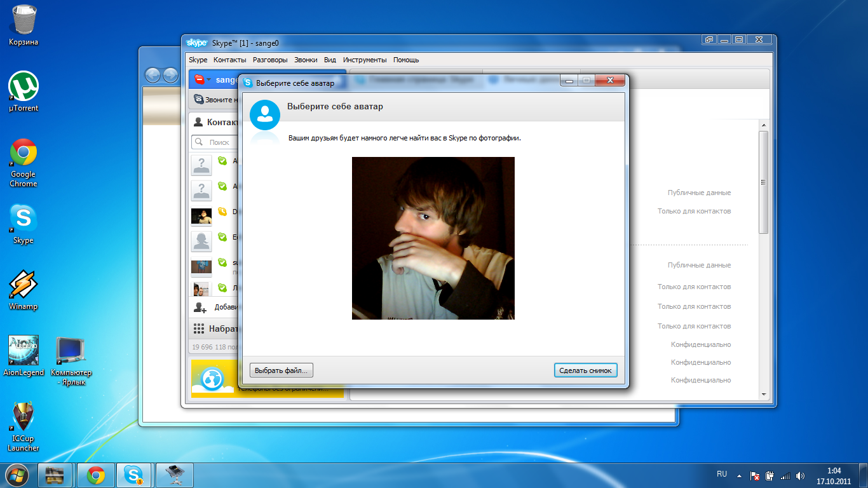This screenshot has height=488, width=868.
Task: Launch the AionLegend desktop shortcut
Action: pos(24,356)
